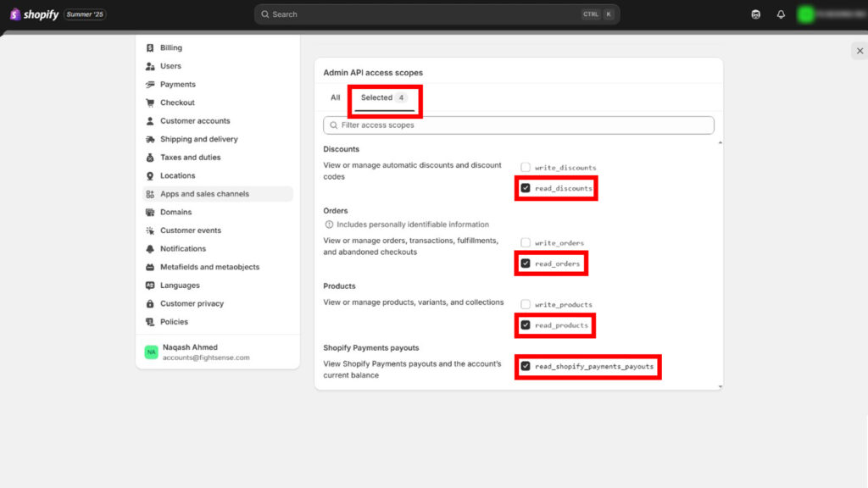Click the Languages icon
This screenshot has height=488, width=868.
(150, 286)
